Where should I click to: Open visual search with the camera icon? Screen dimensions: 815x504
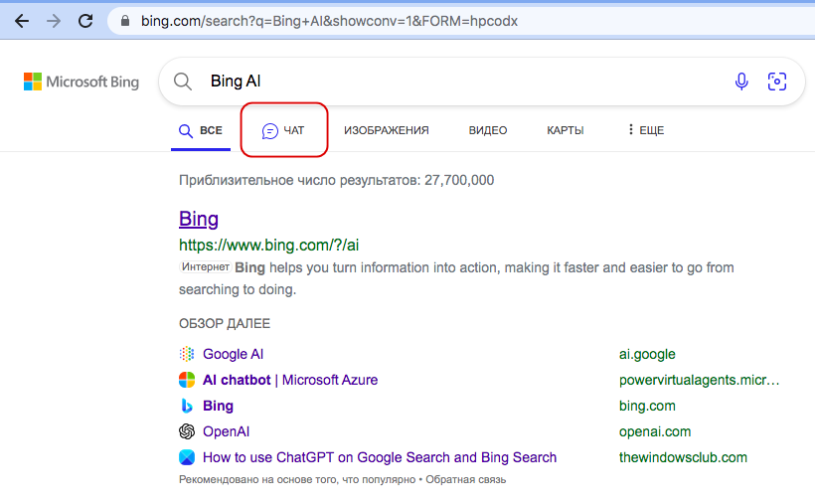(x=777, y=82)
